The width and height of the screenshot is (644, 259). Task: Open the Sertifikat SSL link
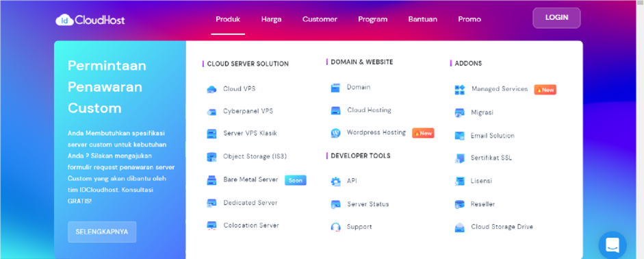coord(491,158)
